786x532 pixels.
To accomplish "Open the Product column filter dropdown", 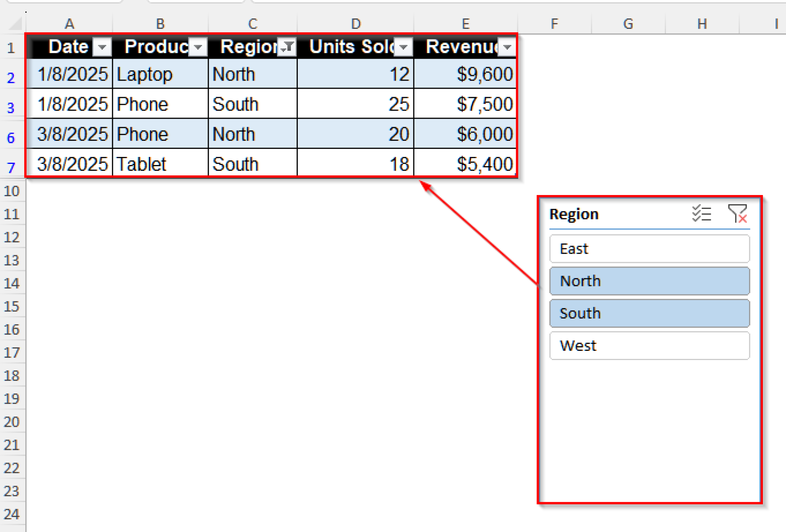I will [198, 47].
